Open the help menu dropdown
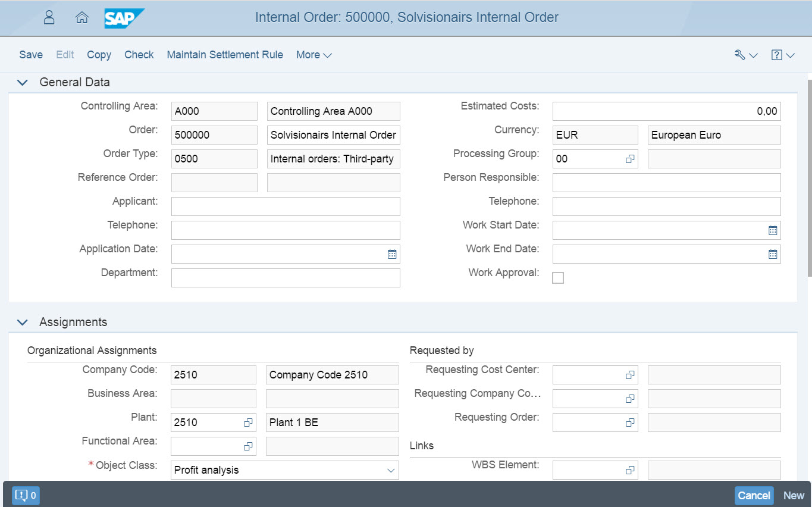Viewport: 812px width, 507px height. click(x=782, y=55)
